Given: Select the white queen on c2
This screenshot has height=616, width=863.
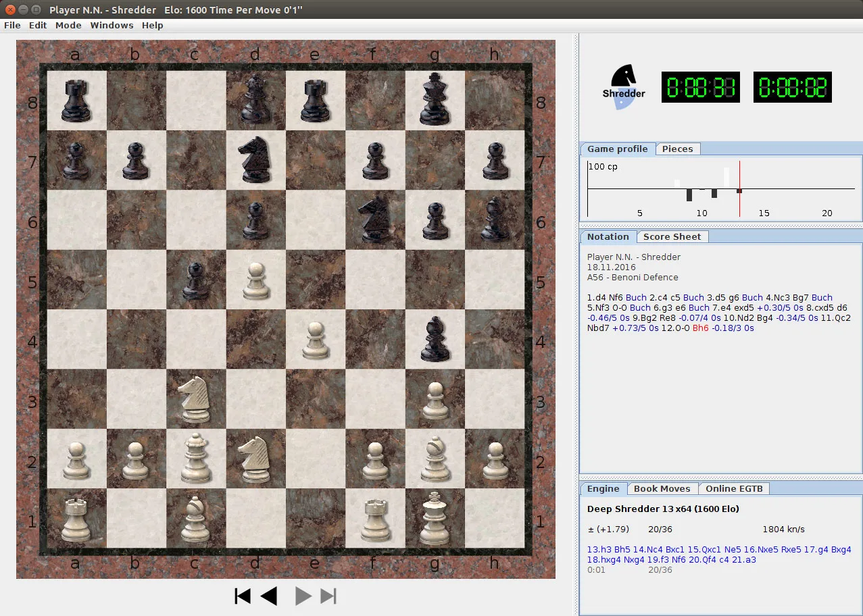Looking at the screenshot, I should [x=196, y=459].
